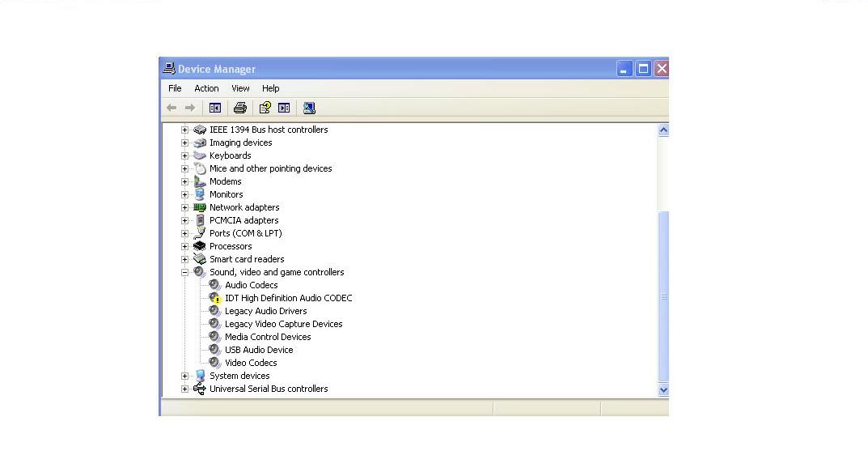Click the scrollbar up arrow
Viewport: 868px width, 451px height.
click(x=663, y=130)
